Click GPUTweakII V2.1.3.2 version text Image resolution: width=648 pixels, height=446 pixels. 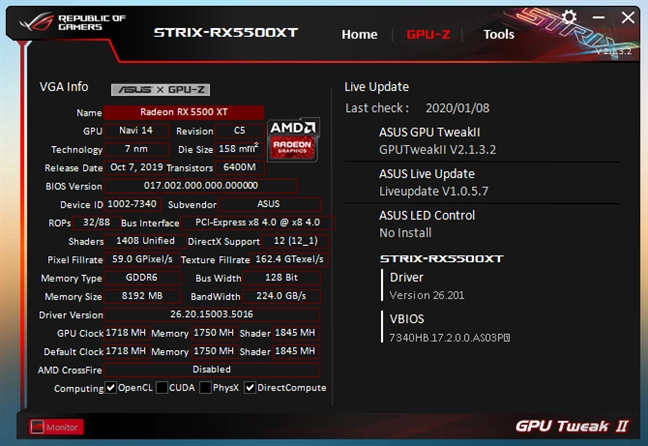438,150
